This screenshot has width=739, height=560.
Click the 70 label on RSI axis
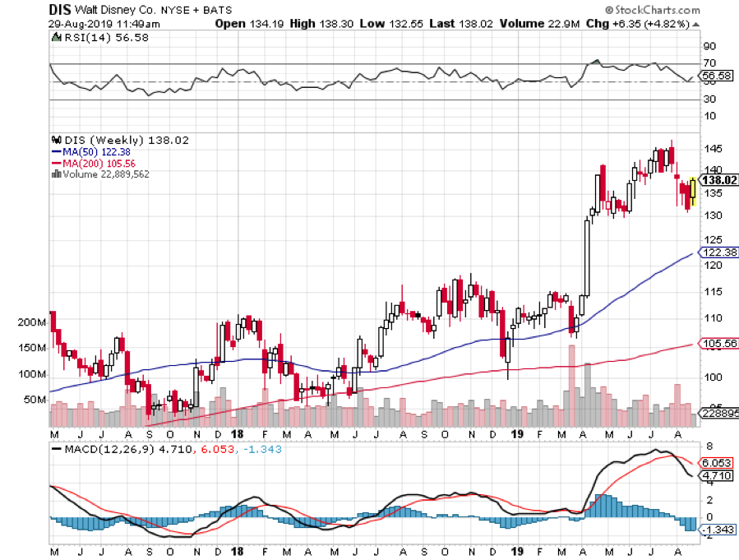[x=709, y=62]
